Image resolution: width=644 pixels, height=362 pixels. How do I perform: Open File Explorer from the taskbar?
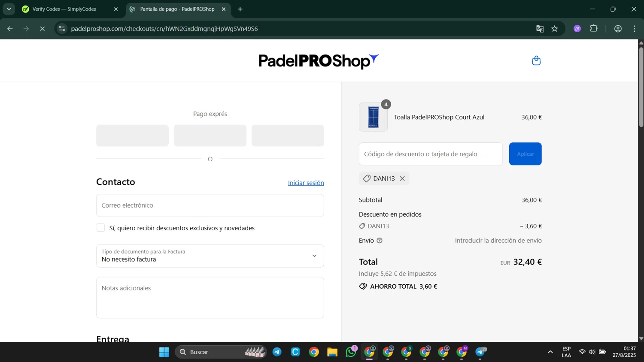(x=332, y=352)
